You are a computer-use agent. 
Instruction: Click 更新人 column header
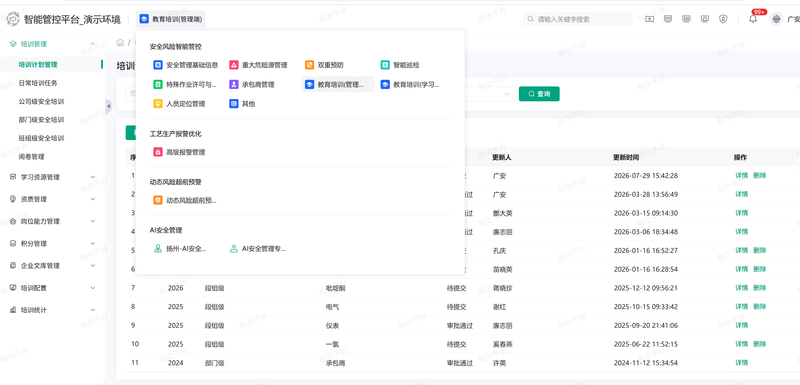502,158
